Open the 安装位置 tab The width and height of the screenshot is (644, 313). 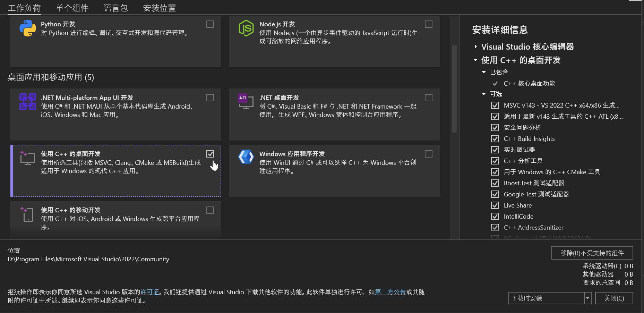[160, 8]
